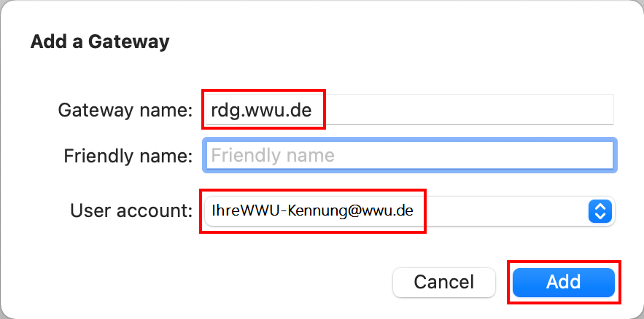644x319 pixels.
Task: Click the selected user account email text
Action: tap(312, 211)
